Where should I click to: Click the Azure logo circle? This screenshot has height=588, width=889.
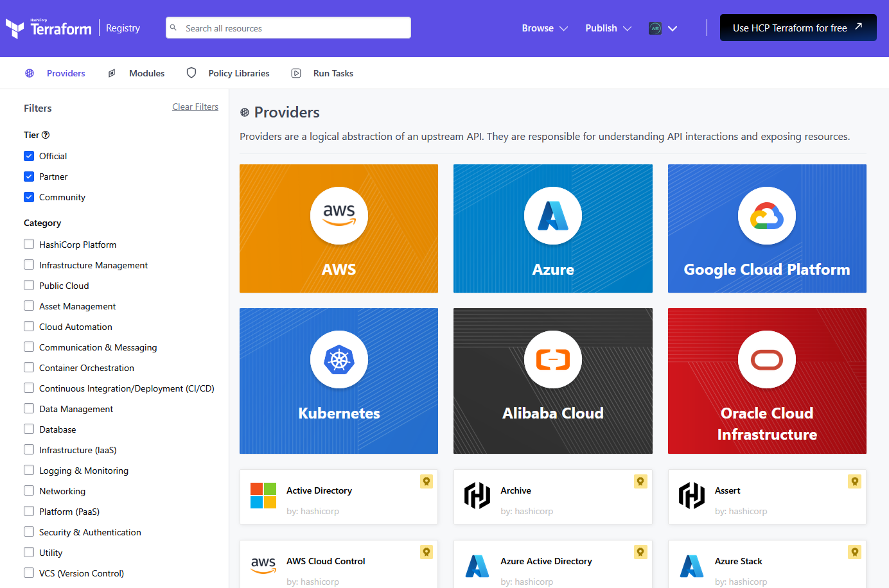553,216
